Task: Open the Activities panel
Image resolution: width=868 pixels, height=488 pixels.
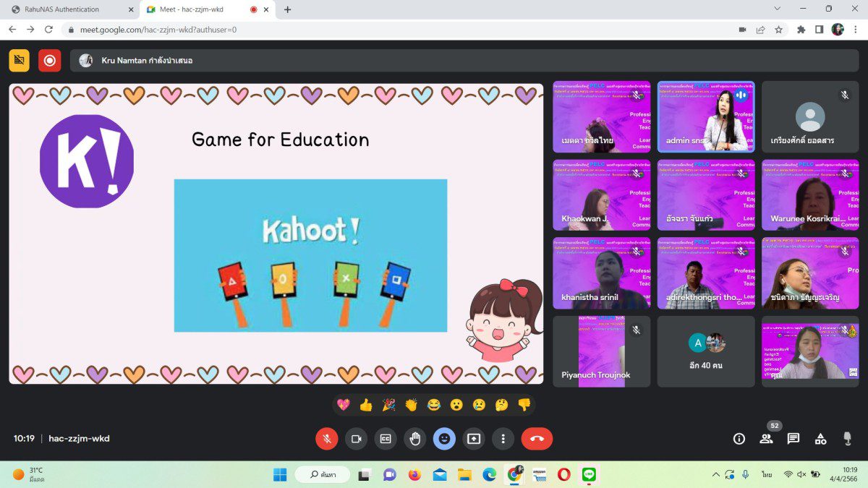Action: click(820, 438)
